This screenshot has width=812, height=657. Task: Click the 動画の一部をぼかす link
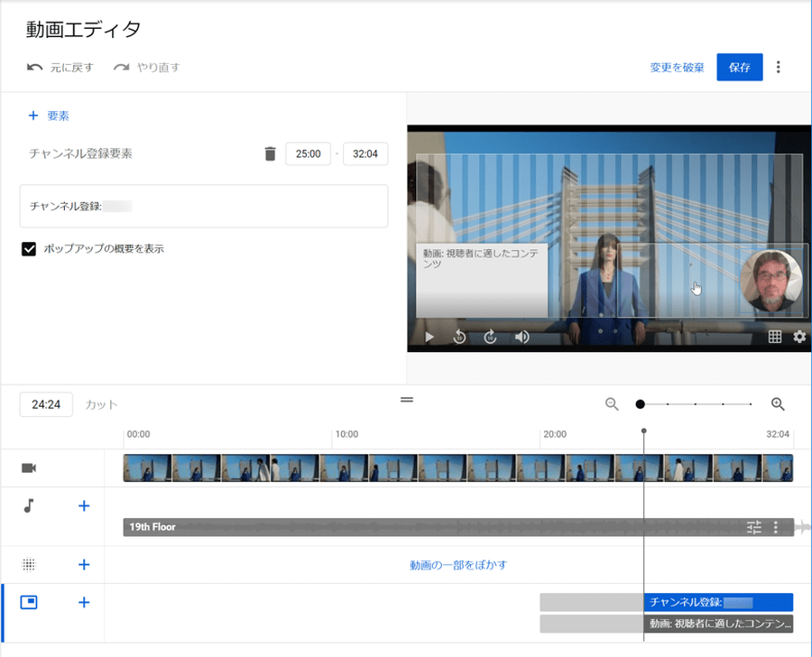click(x=458, y=565)
